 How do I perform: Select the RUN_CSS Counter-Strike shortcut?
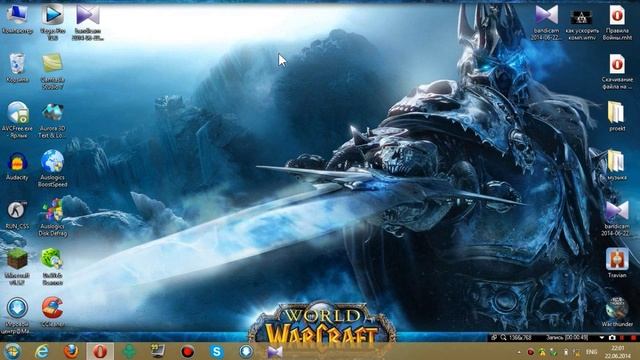click(17, 214)
